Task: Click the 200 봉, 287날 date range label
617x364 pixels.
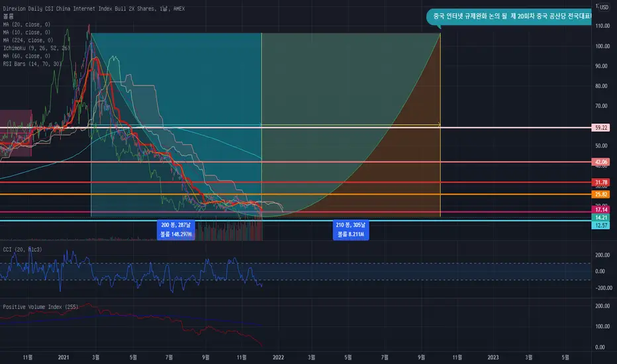Action: (176, 230)
